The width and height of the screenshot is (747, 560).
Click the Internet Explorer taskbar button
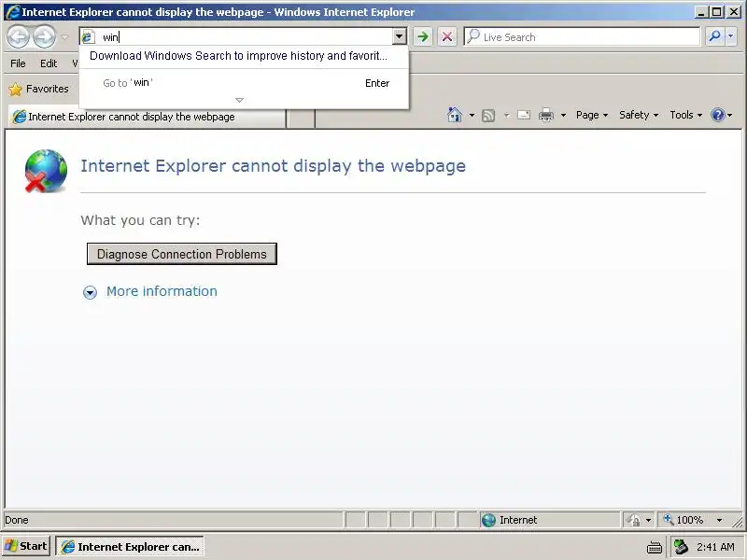pos(130,547)
